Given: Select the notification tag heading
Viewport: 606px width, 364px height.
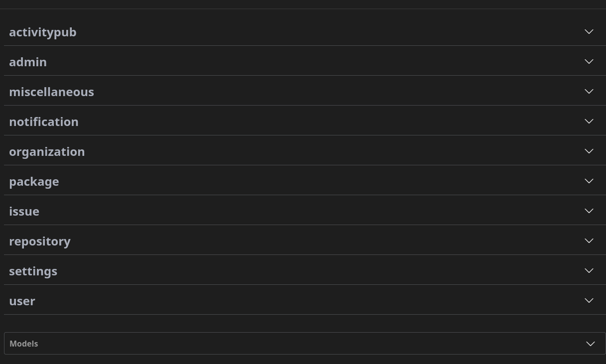Looking at the screenshot, I should click(44, 121).
